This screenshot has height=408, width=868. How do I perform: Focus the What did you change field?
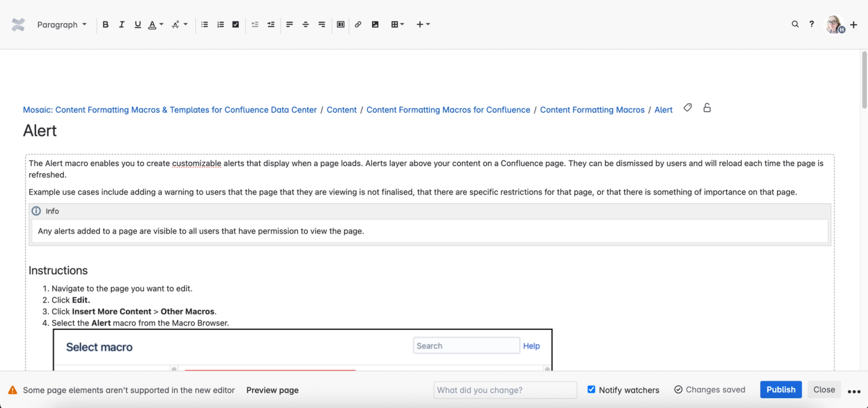505,390
